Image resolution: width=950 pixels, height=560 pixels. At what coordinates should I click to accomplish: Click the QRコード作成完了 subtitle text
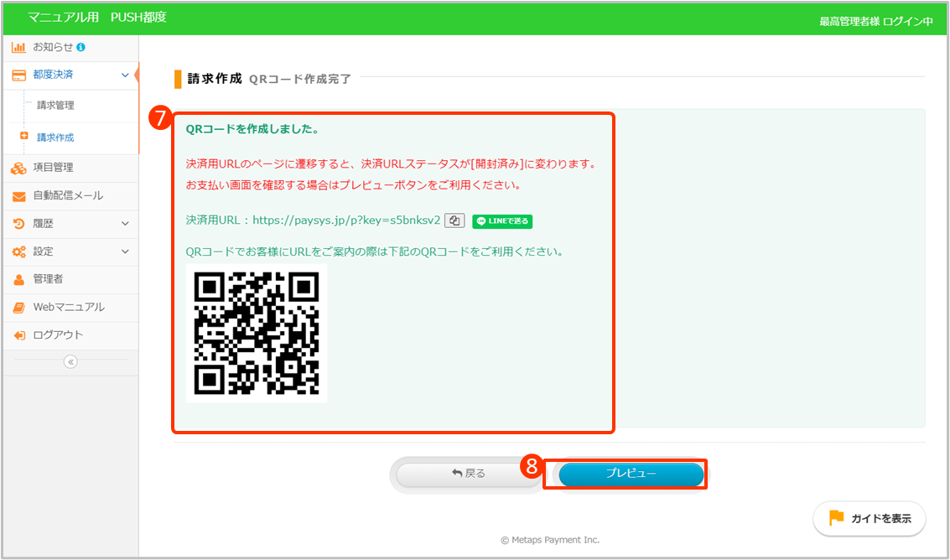[x=300, y=80]
